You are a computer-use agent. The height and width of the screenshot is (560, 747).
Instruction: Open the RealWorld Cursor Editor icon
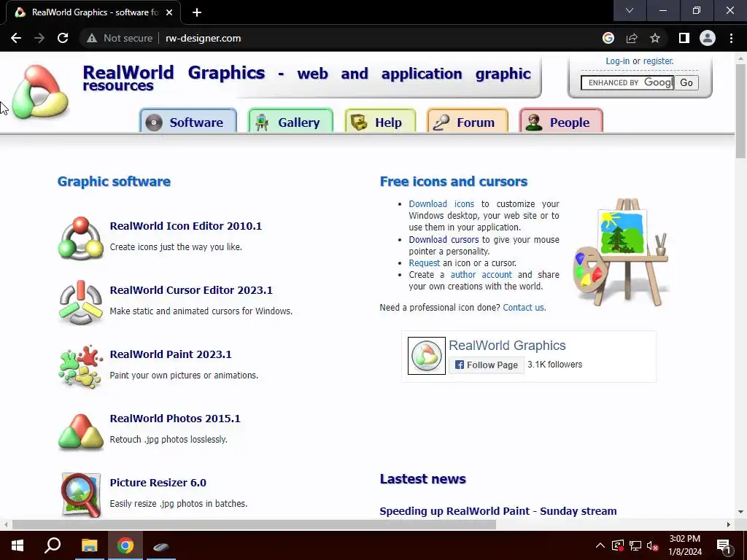pyautogui.click(x=80, y=303)
